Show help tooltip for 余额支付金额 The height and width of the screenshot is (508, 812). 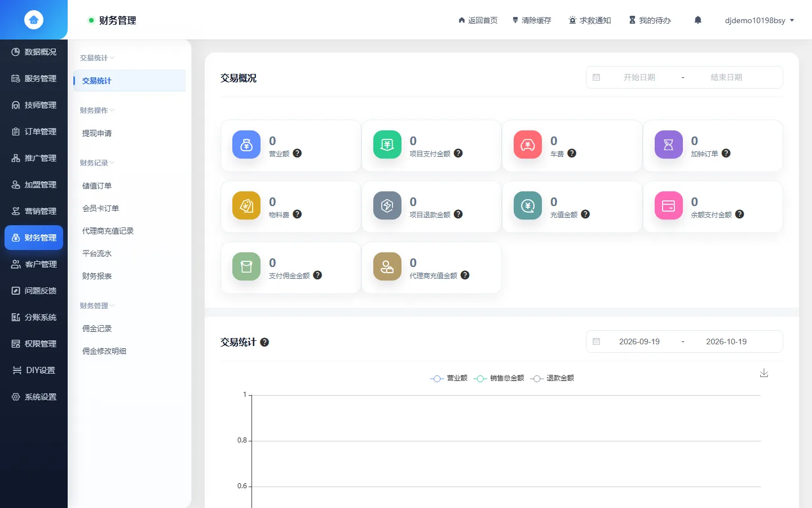[x=740, y=214]
